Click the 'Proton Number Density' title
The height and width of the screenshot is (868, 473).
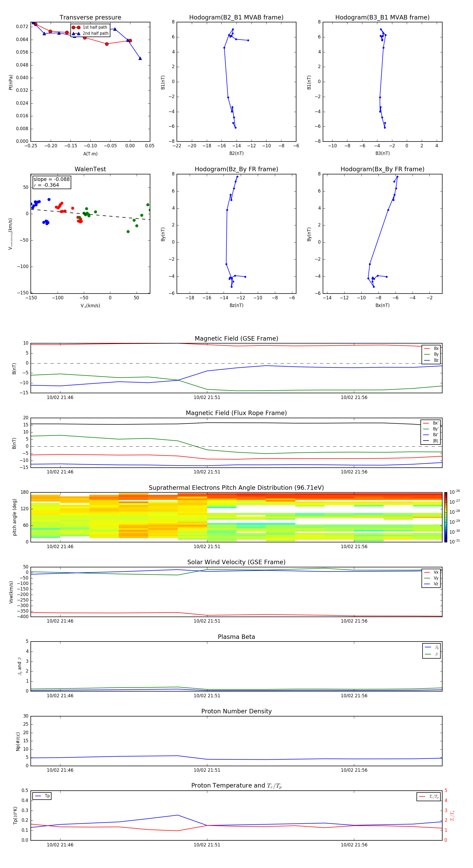point(236,711)
